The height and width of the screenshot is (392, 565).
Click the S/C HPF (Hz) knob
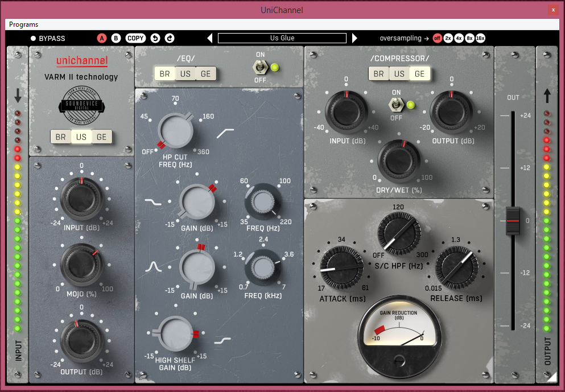pyautogui.click(x=399, y=234)
